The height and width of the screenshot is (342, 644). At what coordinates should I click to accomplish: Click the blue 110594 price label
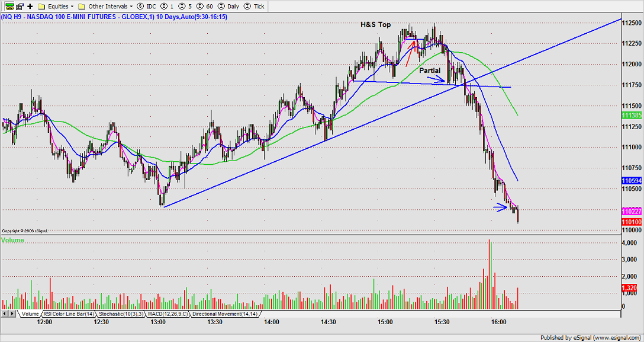coord(632,180)
